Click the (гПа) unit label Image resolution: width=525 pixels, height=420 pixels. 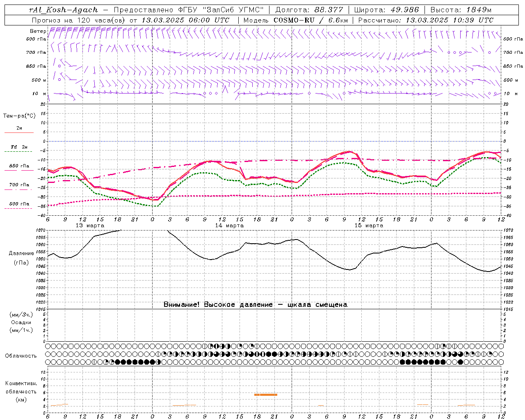[21, 263]
